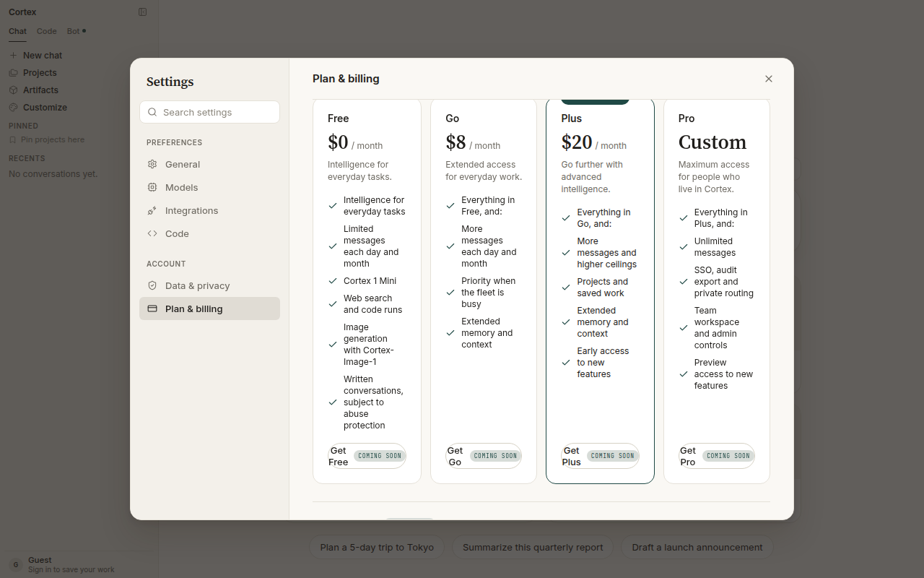Click the Customize palette icon

13,108
